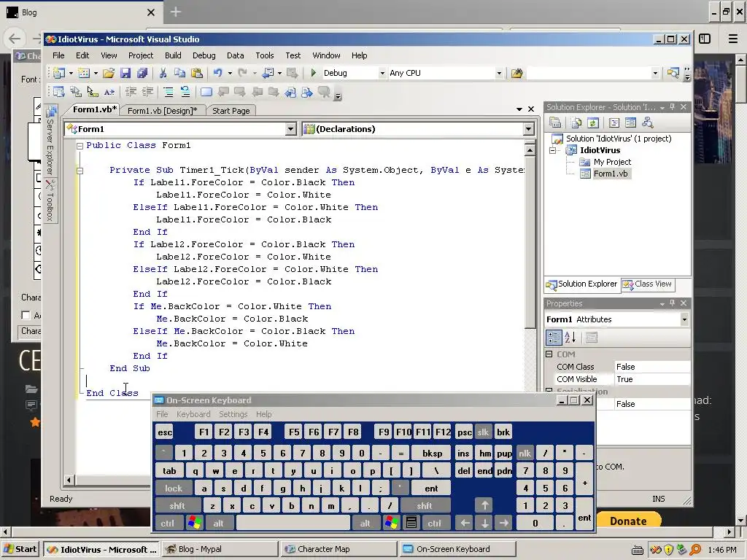The image size is (747, 560).
Task: Toggle the left alt key on keyboard
Action: pos(218,523)
